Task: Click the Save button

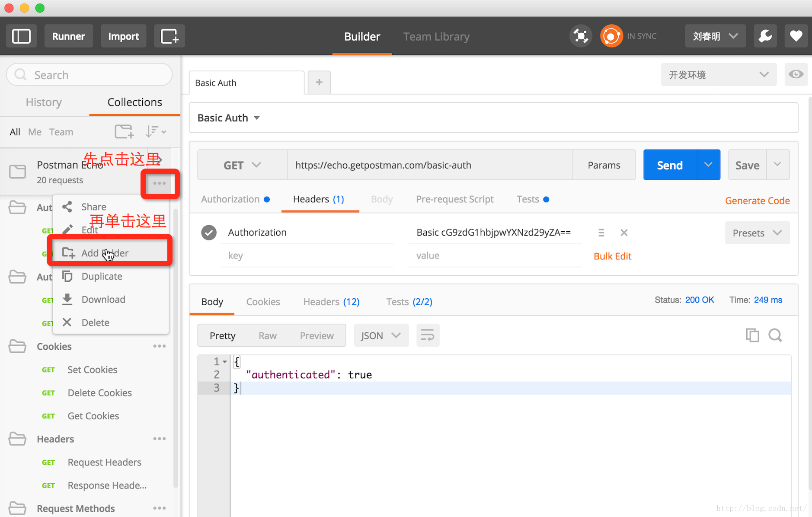Action: [747, 165]
